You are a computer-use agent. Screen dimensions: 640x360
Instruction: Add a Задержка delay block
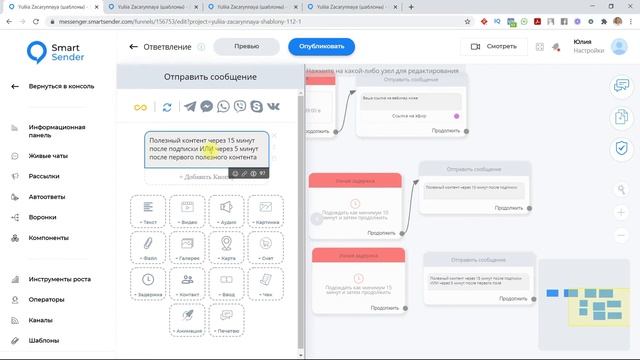coord(148,284)
